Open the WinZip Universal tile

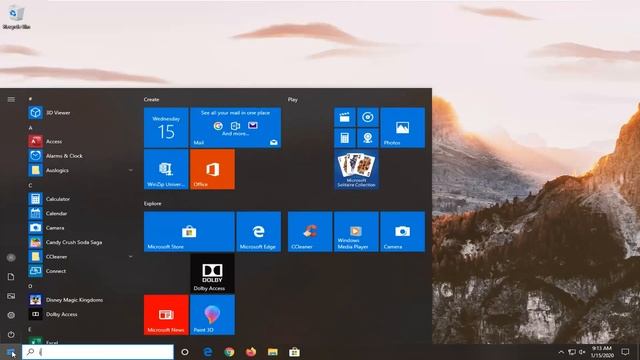pos(166,169)
